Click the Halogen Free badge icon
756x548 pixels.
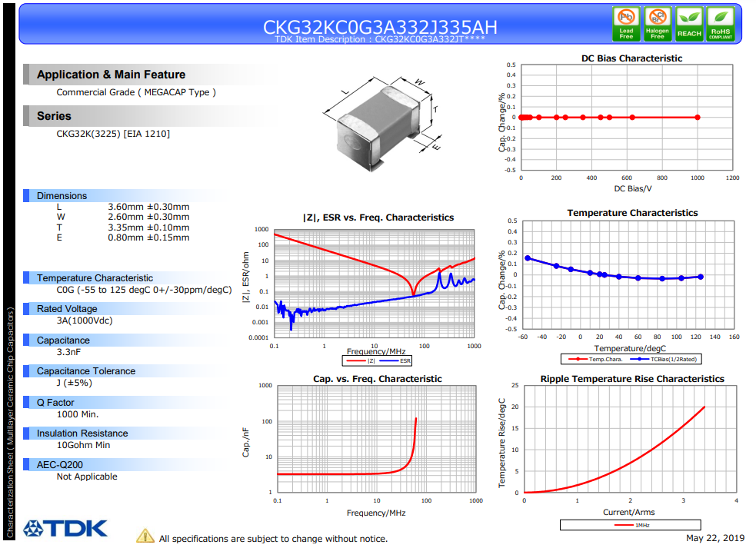click(657, 24)
